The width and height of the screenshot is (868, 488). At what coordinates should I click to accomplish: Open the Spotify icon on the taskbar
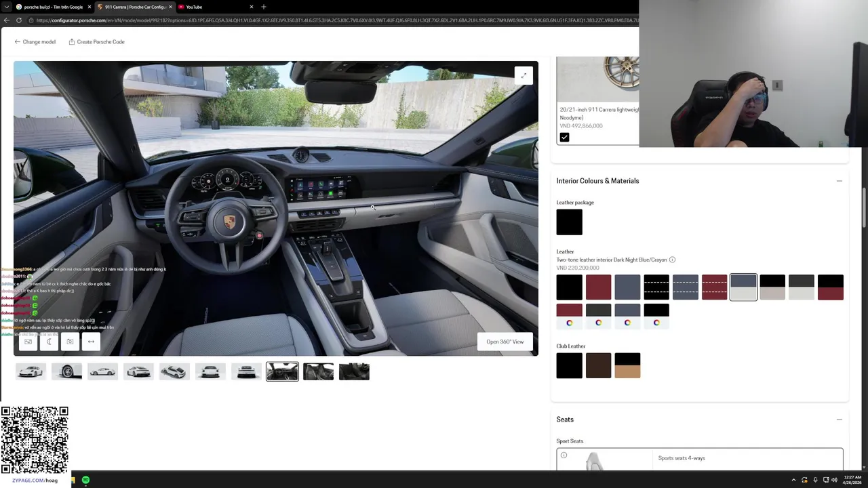85,480
